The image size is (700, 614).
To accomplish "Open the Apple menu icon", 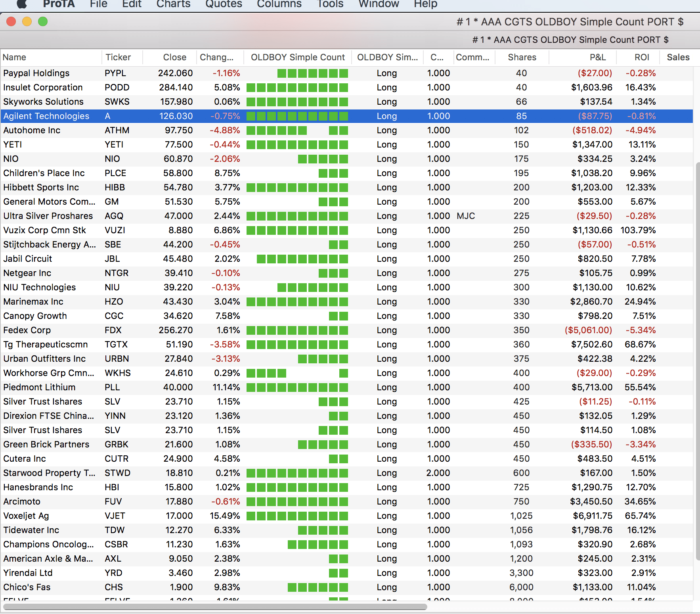I will coord(22,4).
